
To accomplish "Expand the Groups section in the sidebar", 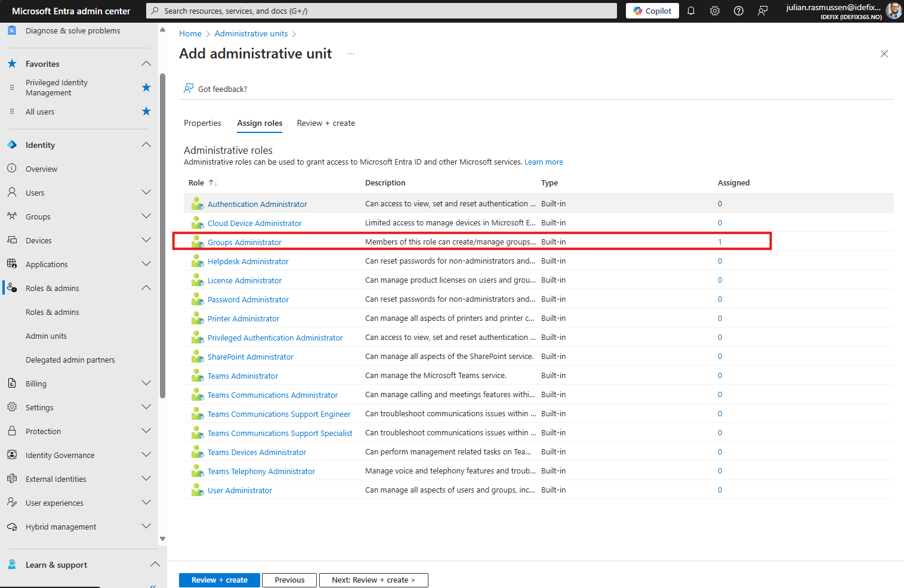I will (146, 216).
